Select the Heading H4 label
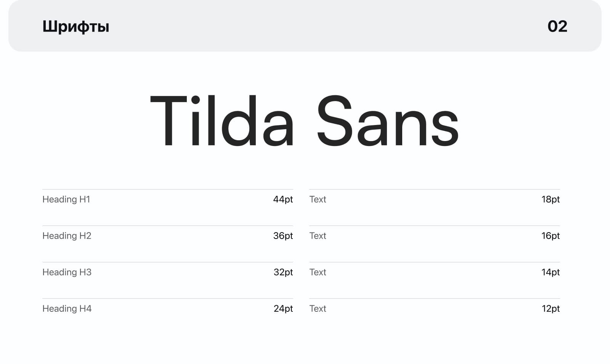Viewport: 610px width, 364px height. (x=67, y=309)
